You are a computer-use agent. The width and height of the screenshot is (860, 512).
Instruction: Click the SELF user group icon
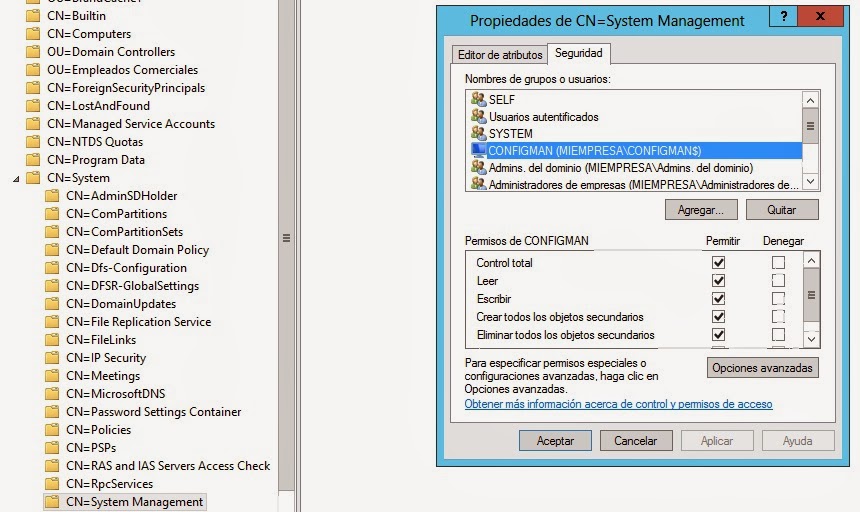[x=478, y=100]
